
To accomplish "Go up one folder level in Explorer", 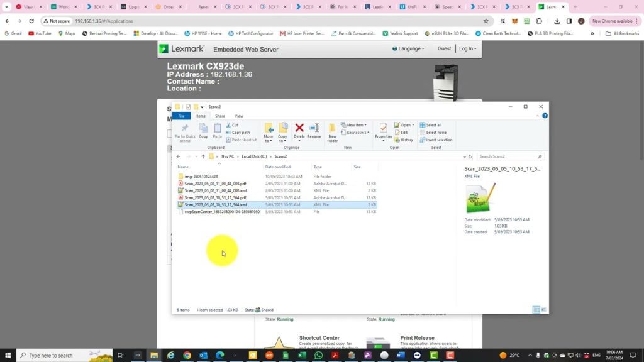I will (x=203, y=156).
